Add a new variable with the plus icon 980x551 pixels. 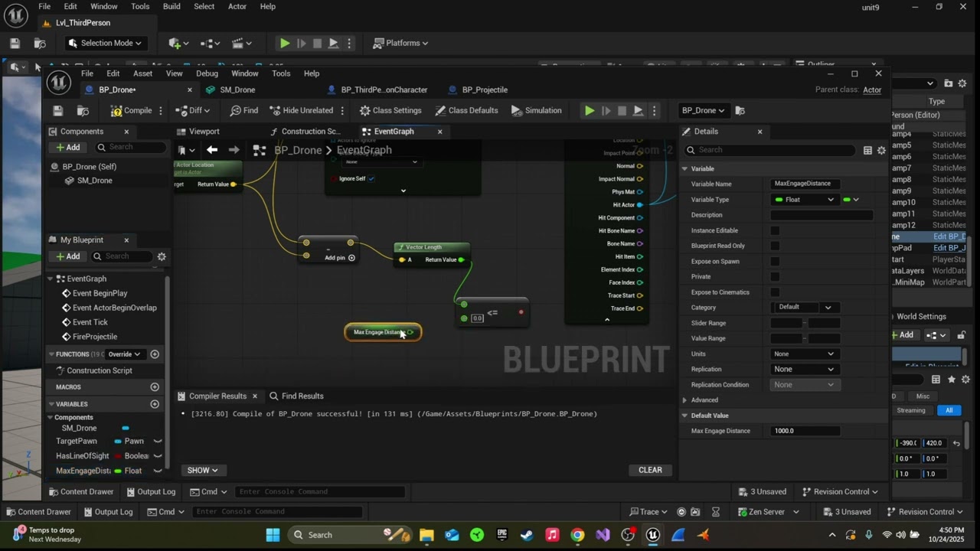(155, 404)
